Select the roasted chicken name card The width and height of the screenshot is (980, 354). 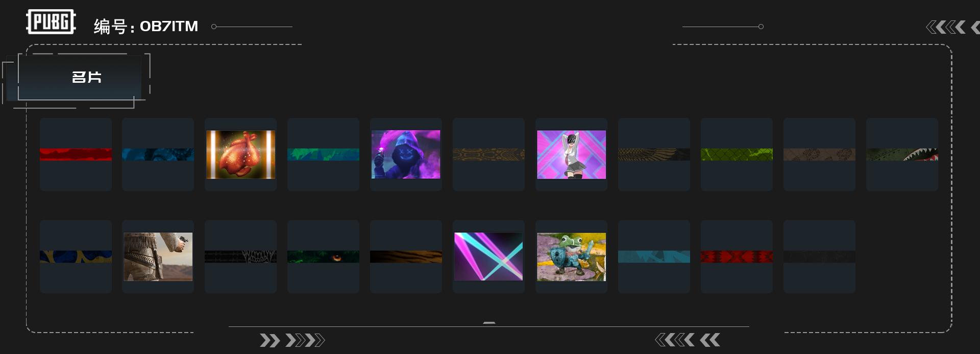(240, 154)
